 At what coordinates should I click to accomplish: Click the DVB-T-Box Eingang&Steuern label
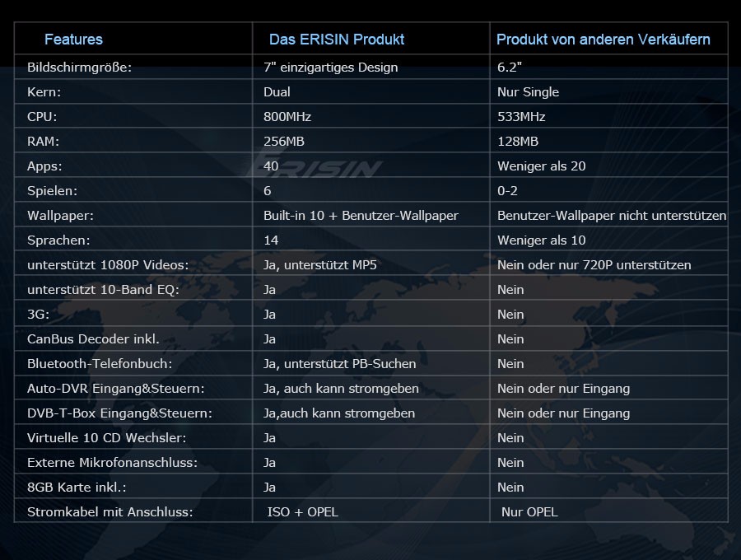119,413
